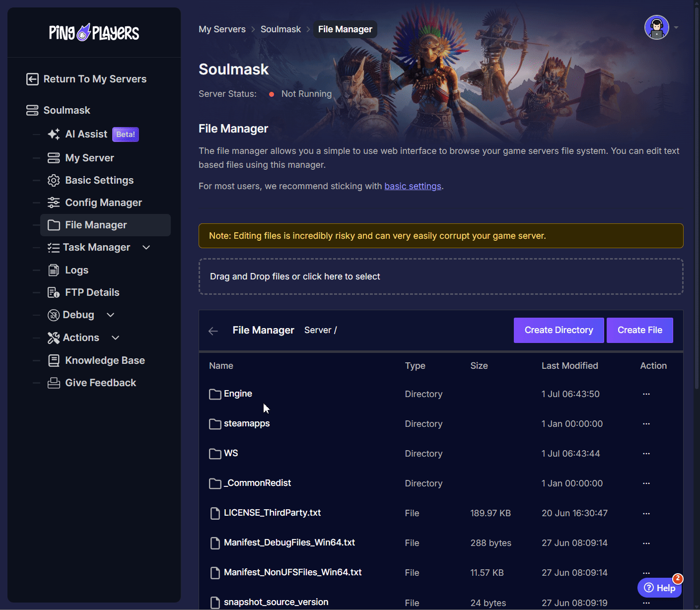Open the steamapps directory name

click(247, 423)
